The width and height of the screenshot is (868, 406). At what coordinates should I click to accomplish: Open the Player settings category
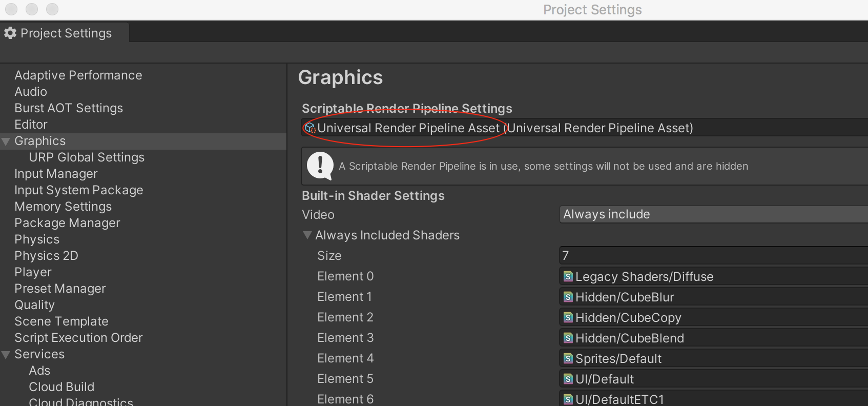tap(33, 272)
